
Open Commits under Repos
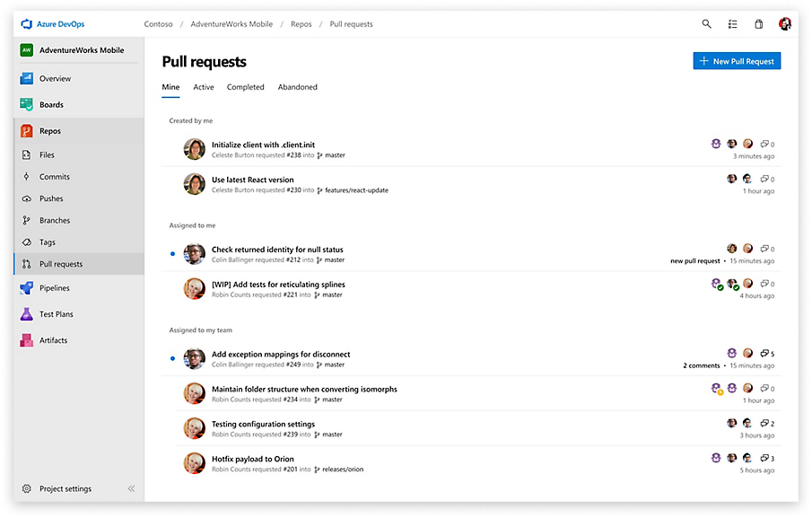[x=54, y=177]
